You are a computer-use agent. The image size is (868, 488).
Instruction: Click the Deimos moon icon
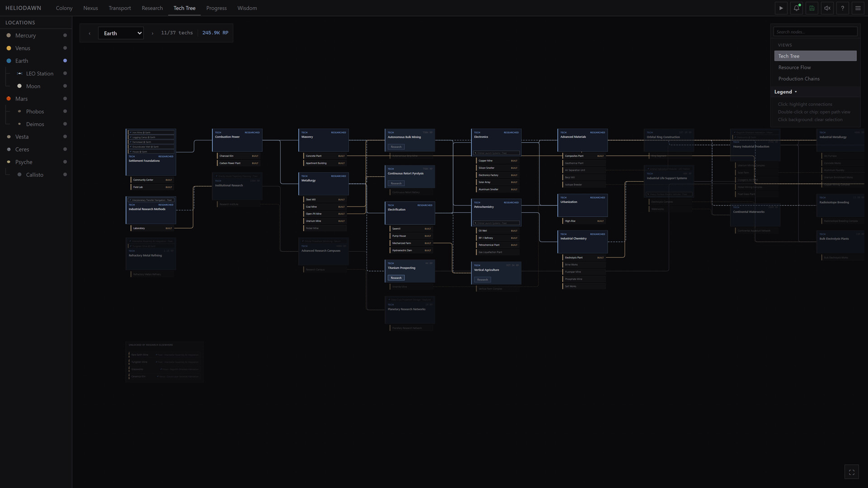[x=19, y=124]
